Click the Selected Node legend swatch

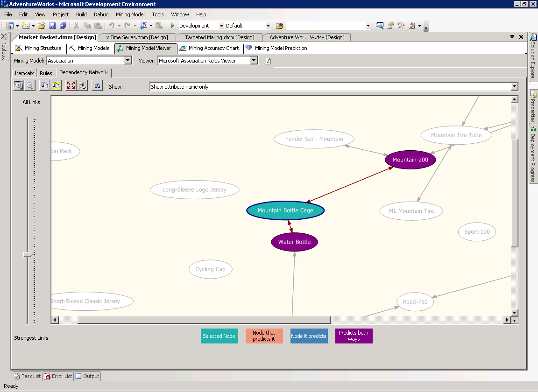point(219,336)
